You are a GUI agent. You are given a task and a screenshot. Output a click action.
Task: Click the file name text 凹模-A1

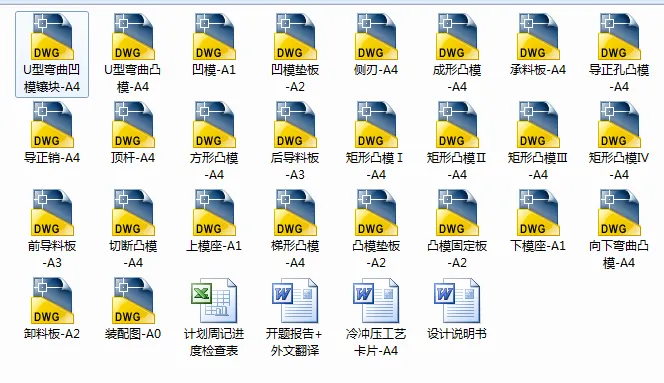[x=214, y=69]
